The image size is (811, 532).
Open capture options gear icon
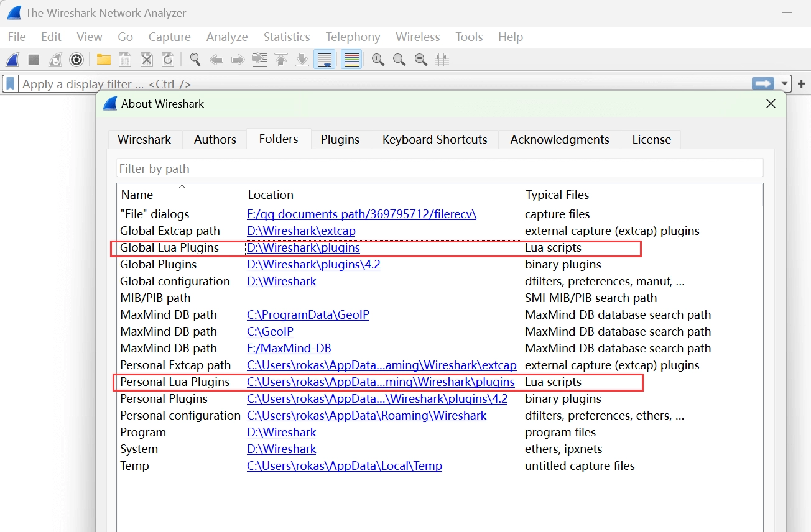pyautogui.click(x=76, y=60)
